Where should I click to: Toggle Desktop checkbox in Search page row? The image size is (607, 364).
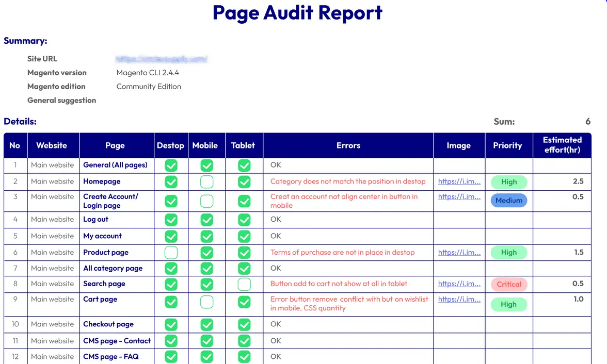[x=171, y=284]
